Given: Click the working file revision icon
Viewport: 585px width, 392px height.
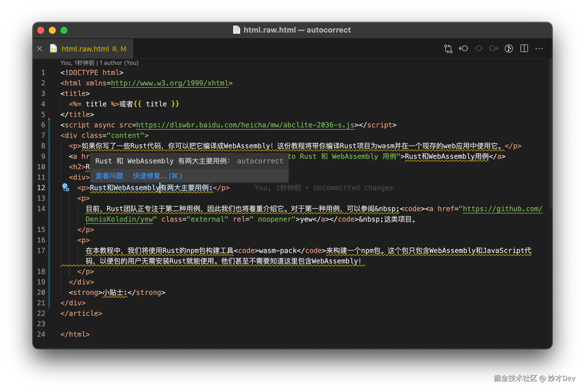Looking at the screenshot, I should 479,49.
